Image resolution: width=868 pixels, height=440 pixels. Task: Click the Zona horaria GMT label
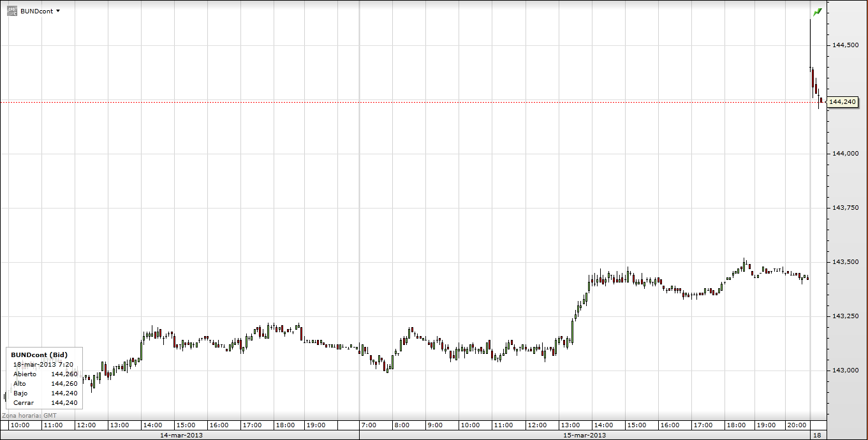(29, 415)
